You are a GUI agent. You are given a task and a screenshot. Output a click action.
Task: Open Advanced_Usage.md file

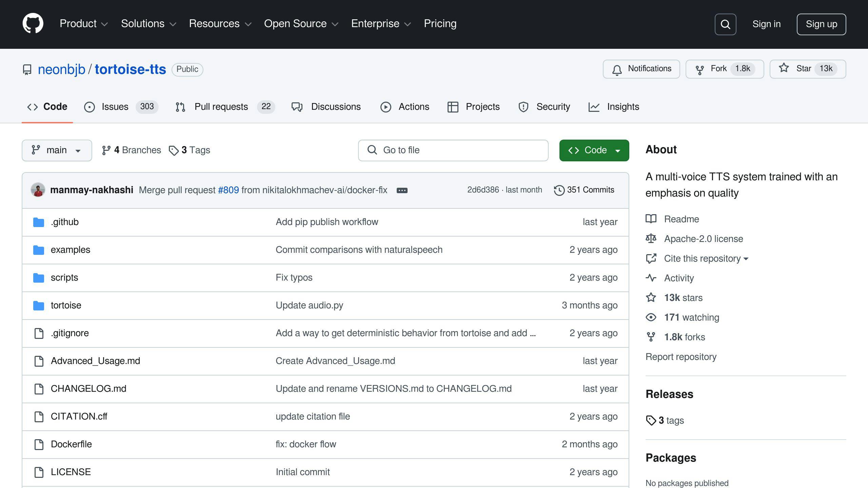tap(95, 361)
